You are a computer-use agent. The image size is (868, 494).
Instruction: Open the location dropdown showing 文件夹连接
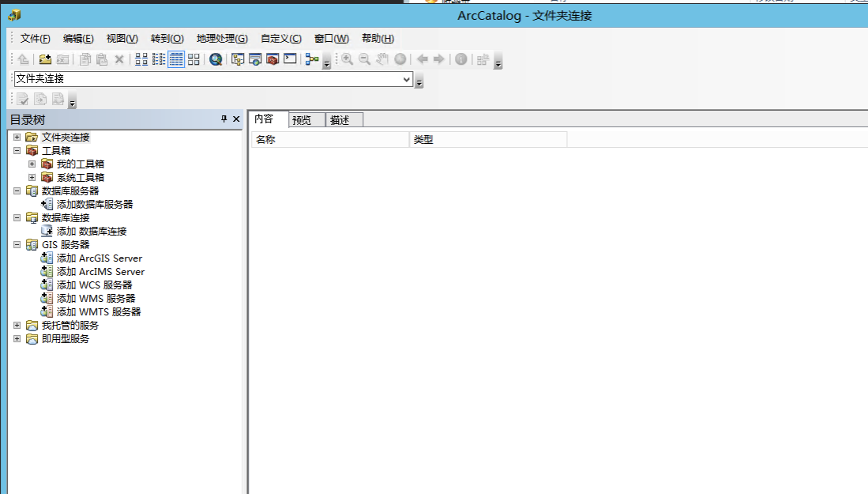click(406, 79)
